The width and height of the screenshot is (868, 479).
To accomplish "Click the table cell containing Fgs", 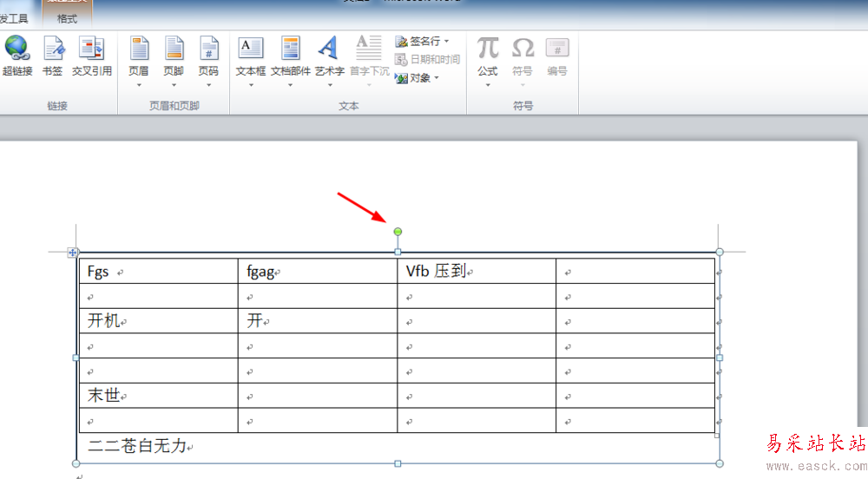I will (x=158, y=271).
